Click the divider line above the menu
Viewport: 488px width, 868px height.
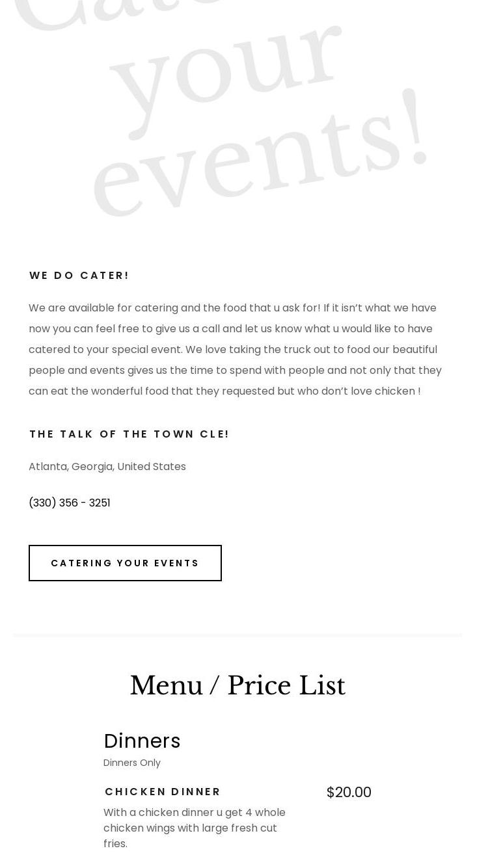pos(237,635)
